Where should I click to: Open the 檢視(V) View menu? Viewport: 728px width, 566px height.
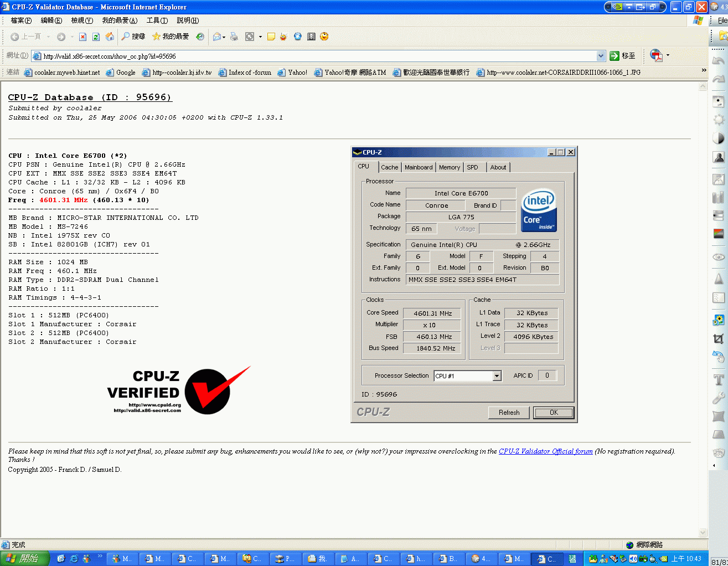pyautogui.click(x=82, y=20)
